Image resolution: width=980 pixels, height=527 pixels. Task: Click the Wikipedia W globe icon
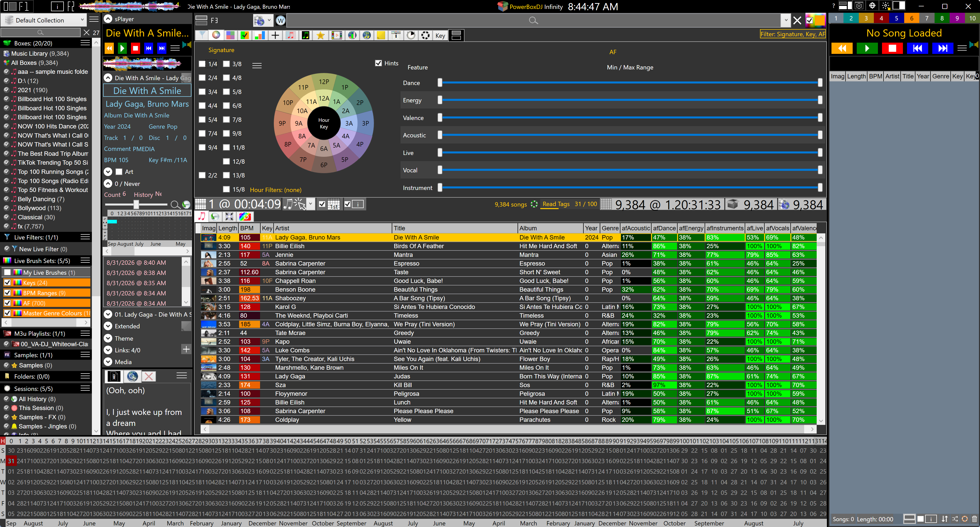click(x=281, y=20)
